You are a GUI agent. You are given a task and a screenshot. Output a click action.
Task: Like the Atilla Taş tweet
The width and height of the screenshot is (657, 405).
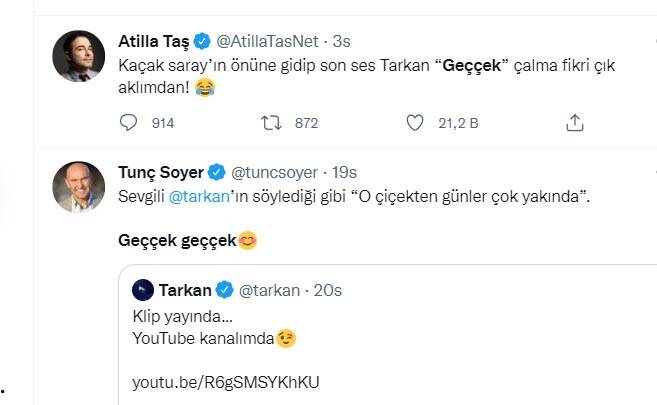416,122
